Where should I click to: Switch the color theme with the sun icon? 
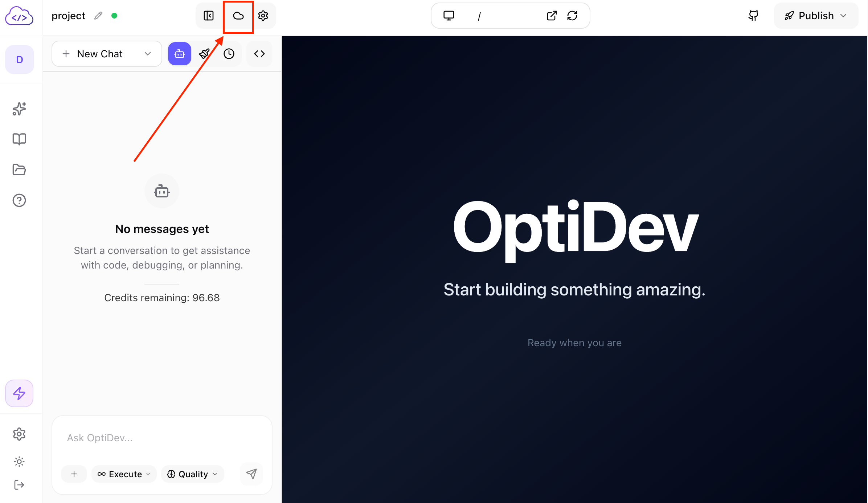19,461
